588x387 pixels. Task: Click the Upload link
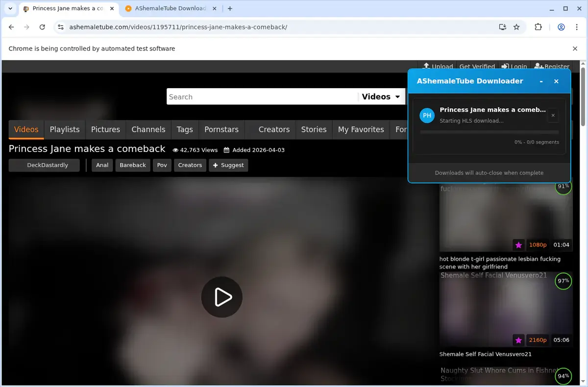point(438,67)
